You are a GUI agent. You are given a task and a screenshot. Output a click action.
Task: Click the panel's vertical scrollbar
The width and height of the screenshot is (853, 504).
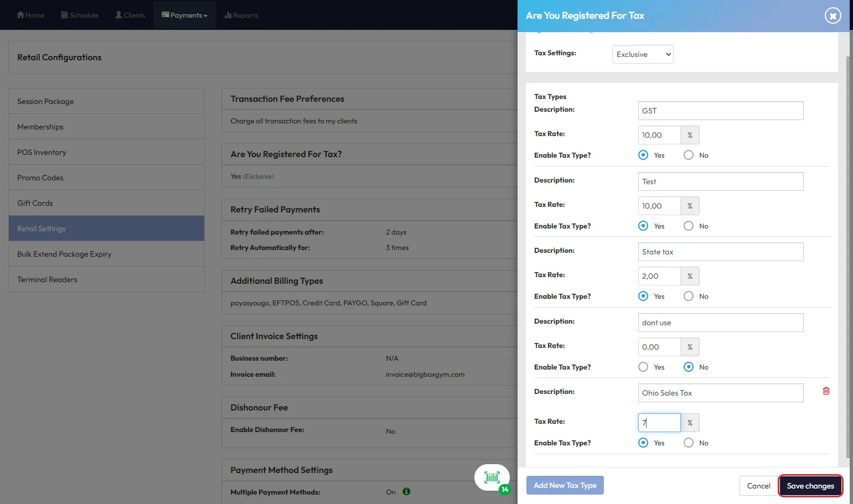(x=847, y=254)
